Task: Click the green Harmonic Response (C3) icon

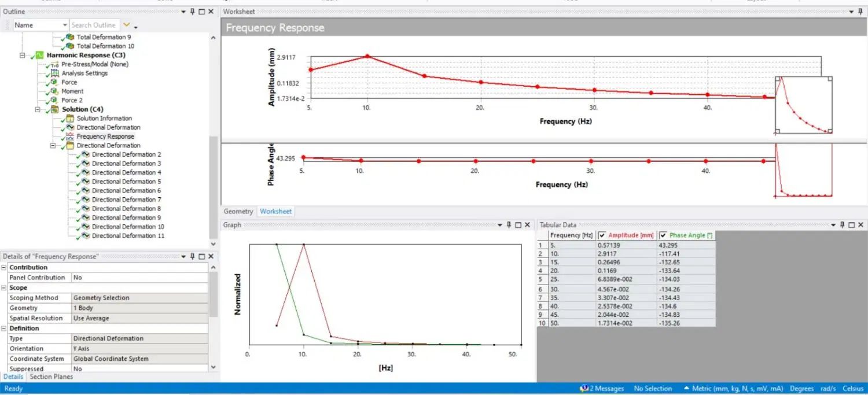Action: [40, 55]
